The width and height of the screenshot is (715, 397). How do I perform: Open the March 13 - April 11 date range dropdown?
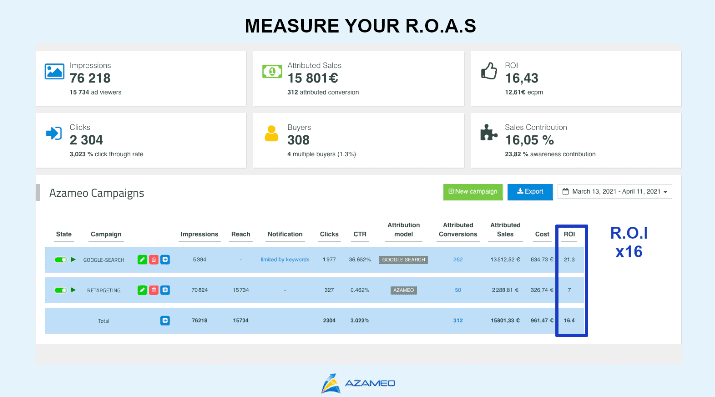[615, 192]
